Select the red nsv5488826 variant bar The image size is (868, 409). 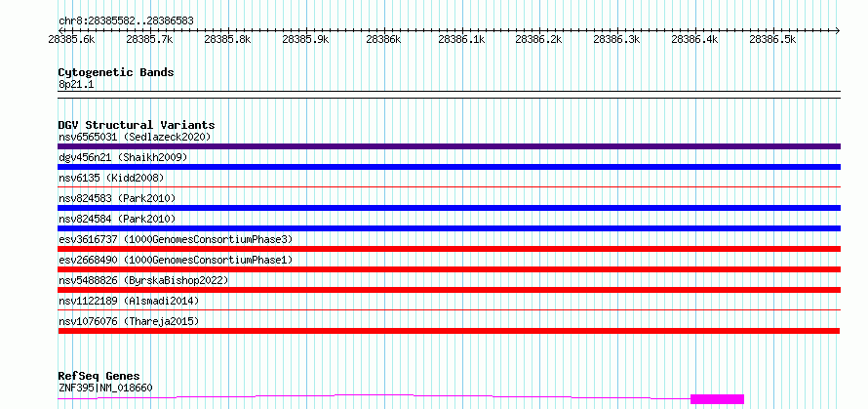449,290
